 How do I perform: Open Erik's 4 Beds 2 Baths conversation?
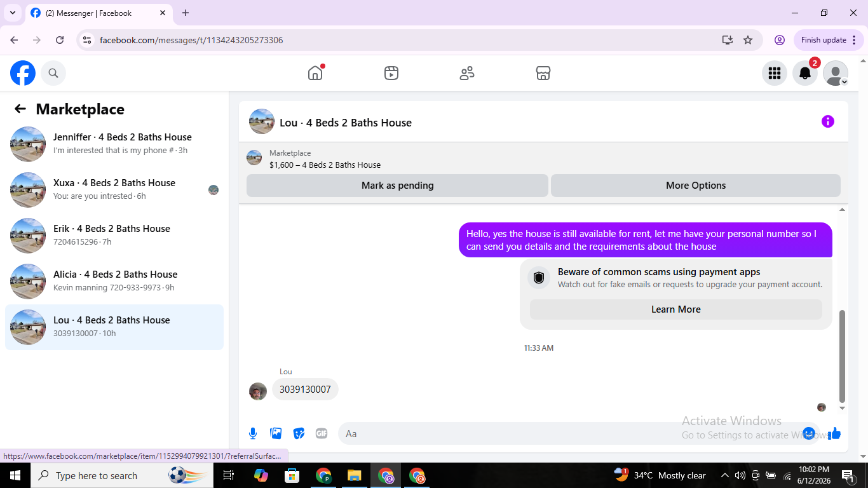pyautogui.click(x=114, y=236)
